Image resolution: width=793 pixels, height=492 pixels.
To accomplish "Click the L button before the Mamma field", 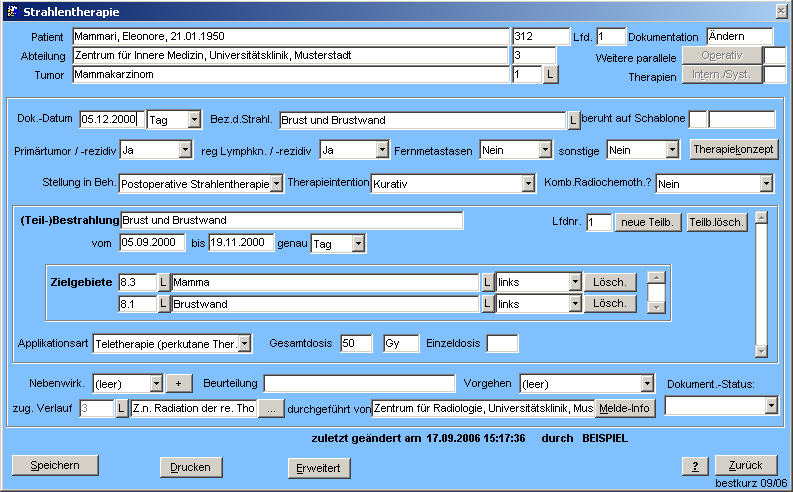I will (163, 282).
